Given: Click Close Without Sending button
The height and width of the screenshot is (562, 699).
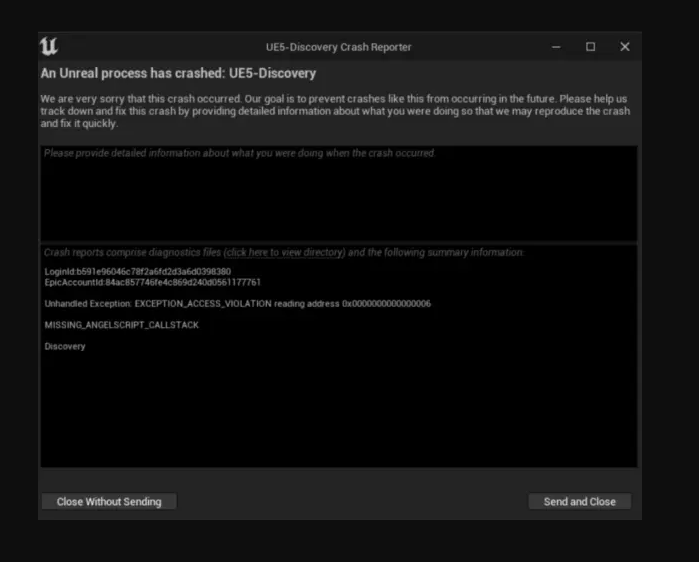Looking at the screenshot, I should 109,501.
